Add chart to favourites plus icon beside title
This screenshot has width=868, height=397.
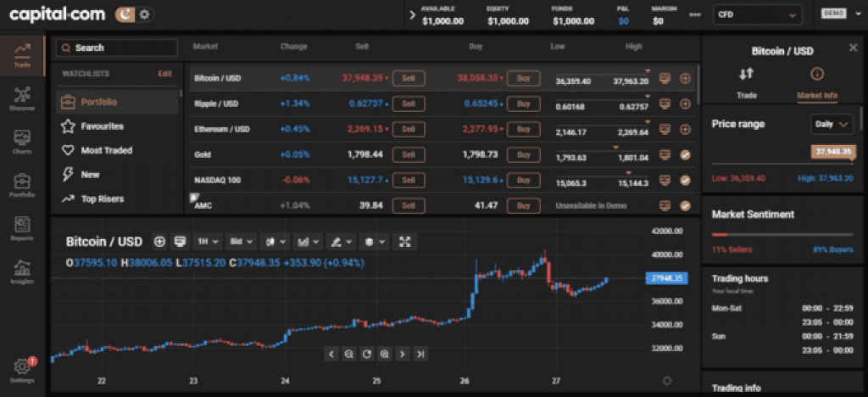tap(159, 242)
